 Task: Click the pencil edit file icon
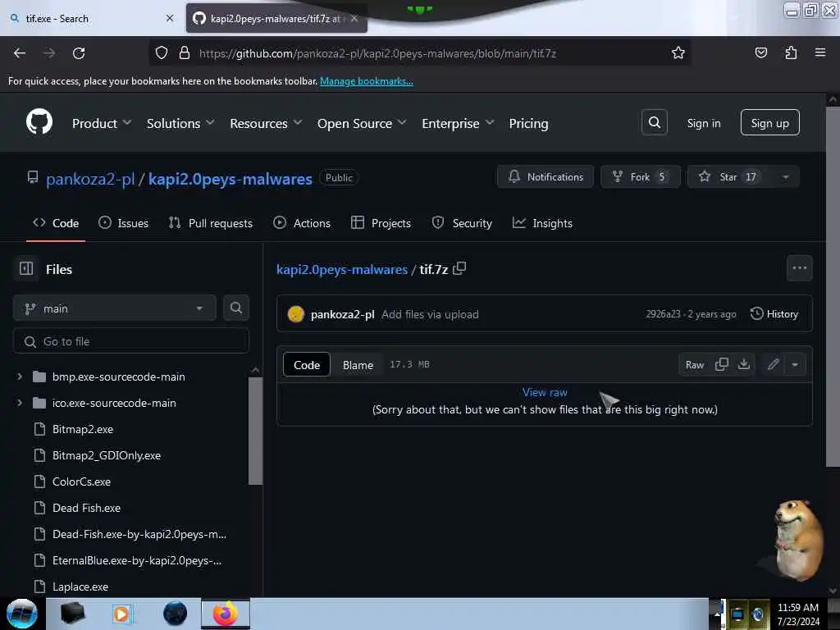tap(773, 365)
